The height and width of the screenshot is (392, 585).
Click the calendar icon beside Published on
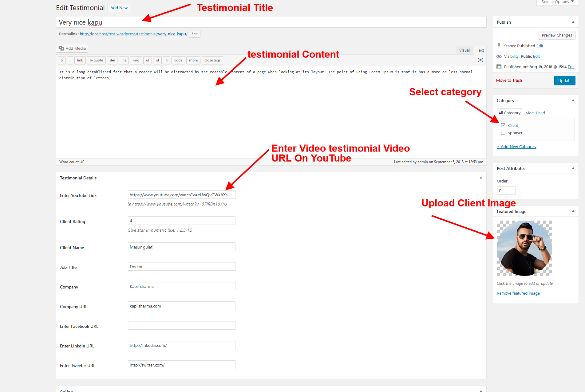pos(499,66)
